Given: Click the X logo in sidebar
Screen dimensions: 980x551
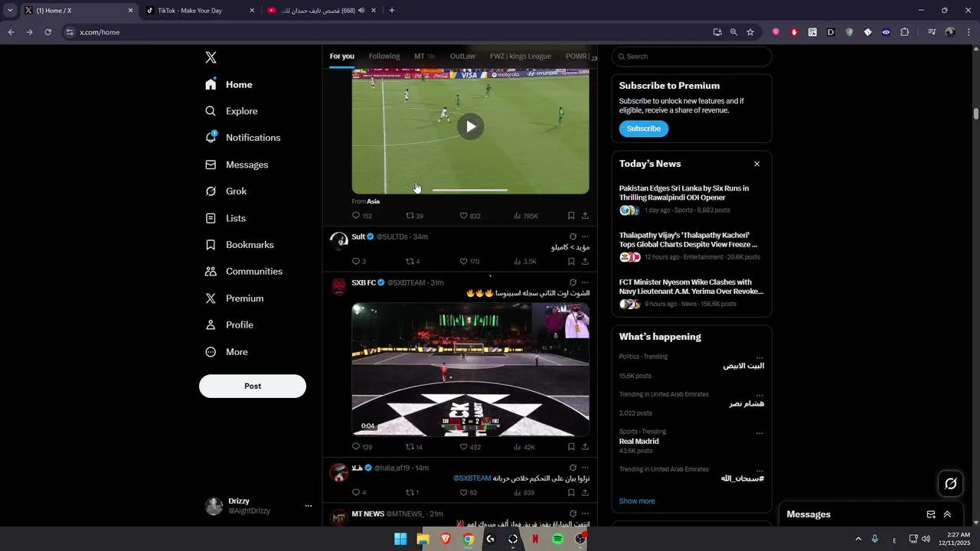Looking at the screenshot, I should click(x=211, y=57).
